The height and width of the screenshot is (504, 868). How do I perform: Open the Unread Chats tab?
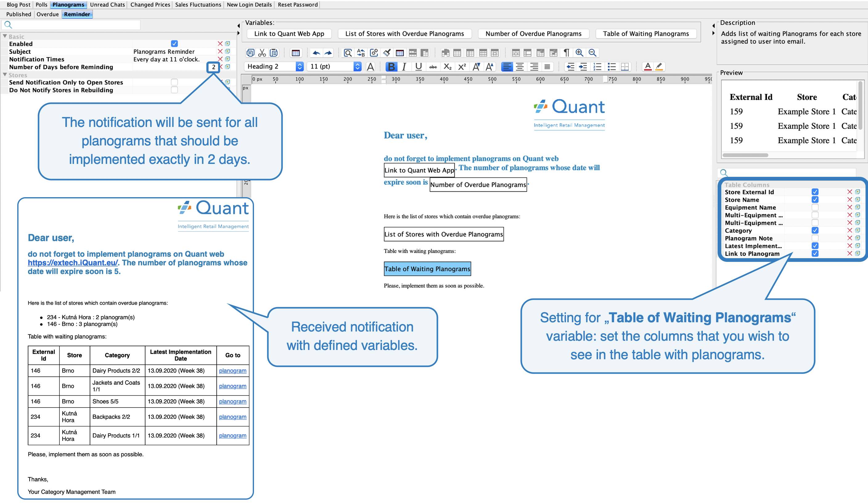click(x=108, y=5)
